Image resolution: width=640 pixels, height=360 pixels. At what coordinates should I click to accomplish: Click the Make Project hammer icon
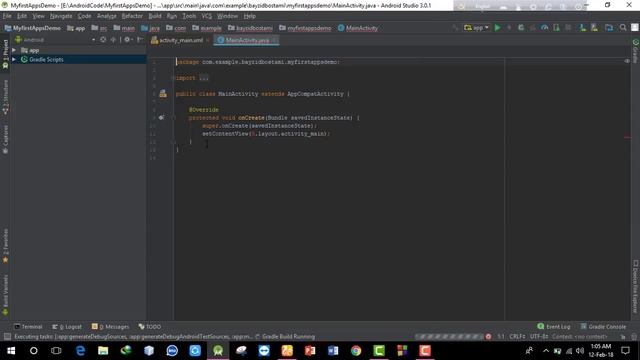(455, 28)
